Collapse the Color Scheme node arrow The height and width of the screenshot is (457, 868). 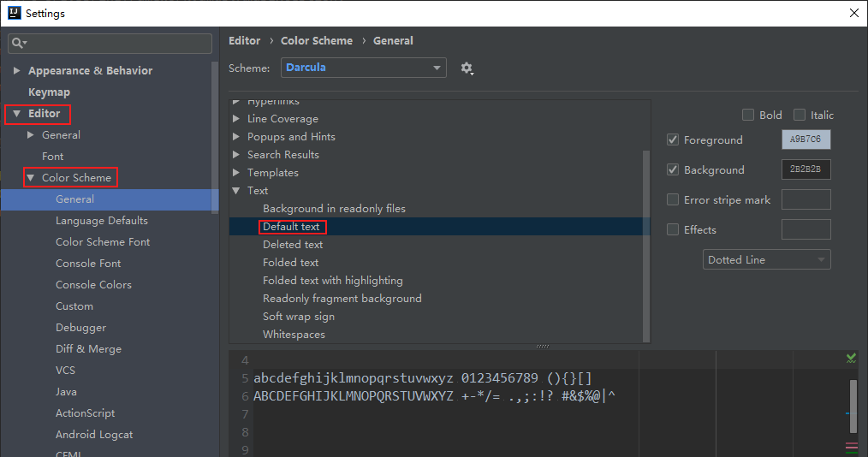31,178
